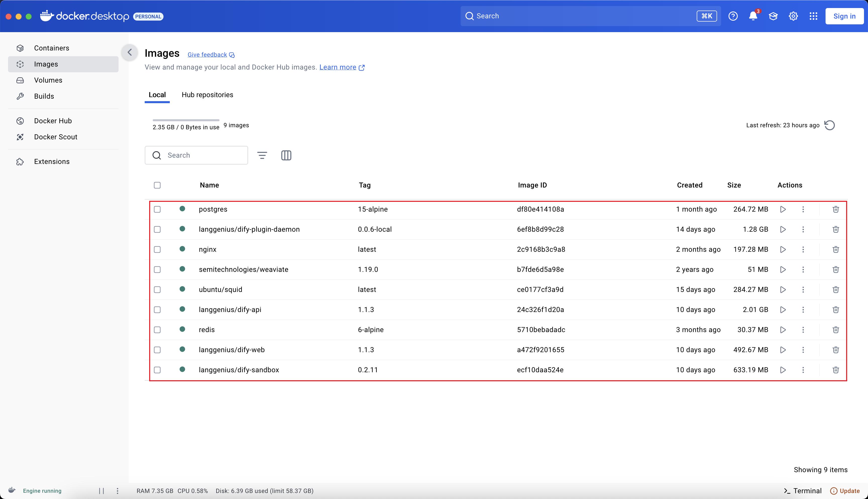Focus the images Search field
Viewport: 868px width, 499px height.
coord(196,155)
